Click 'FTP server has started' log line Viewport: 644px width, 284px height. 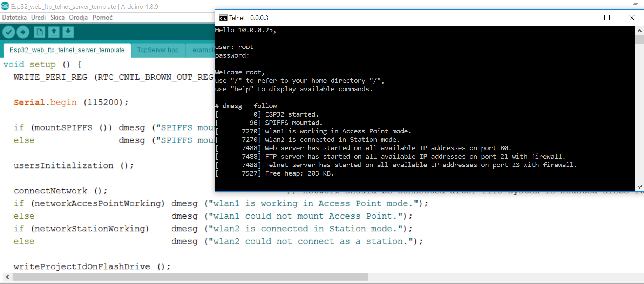391,157
